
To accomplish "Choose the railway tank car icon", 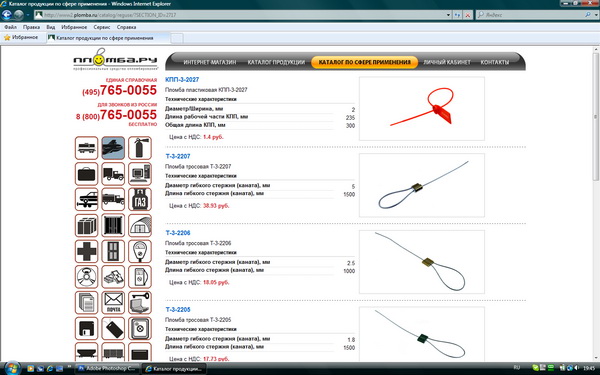I will point(86,148).
